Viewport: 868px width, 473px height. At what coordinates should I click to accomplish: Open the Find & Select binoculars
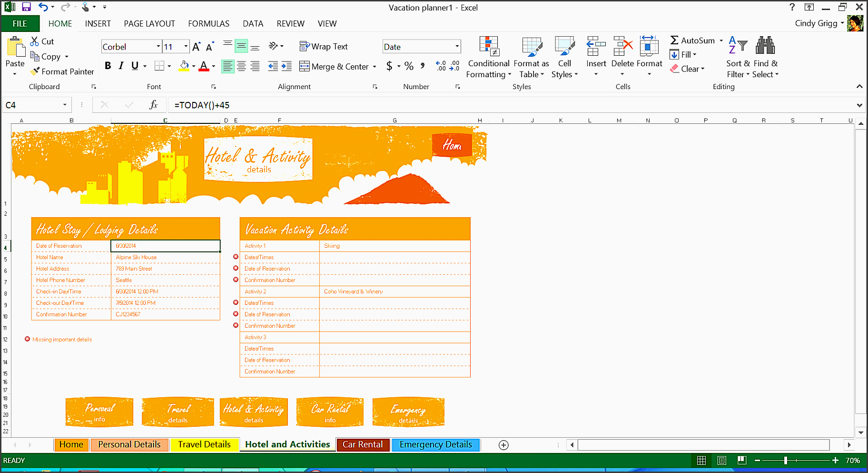tap(765, 46)
